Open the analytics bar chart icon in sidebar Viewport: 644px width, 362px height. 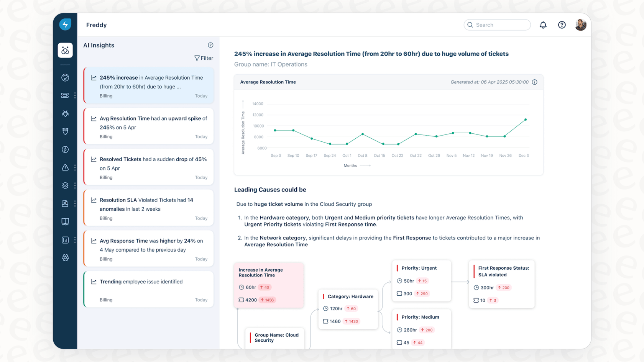pos(65,240)
